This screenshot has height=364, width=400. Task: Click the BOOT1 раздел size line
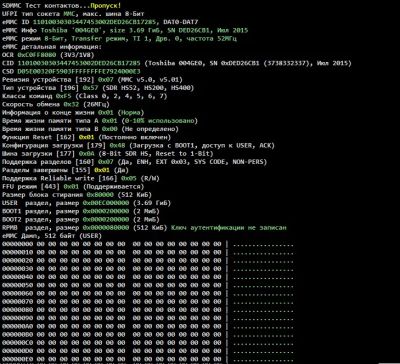point(81,211)
